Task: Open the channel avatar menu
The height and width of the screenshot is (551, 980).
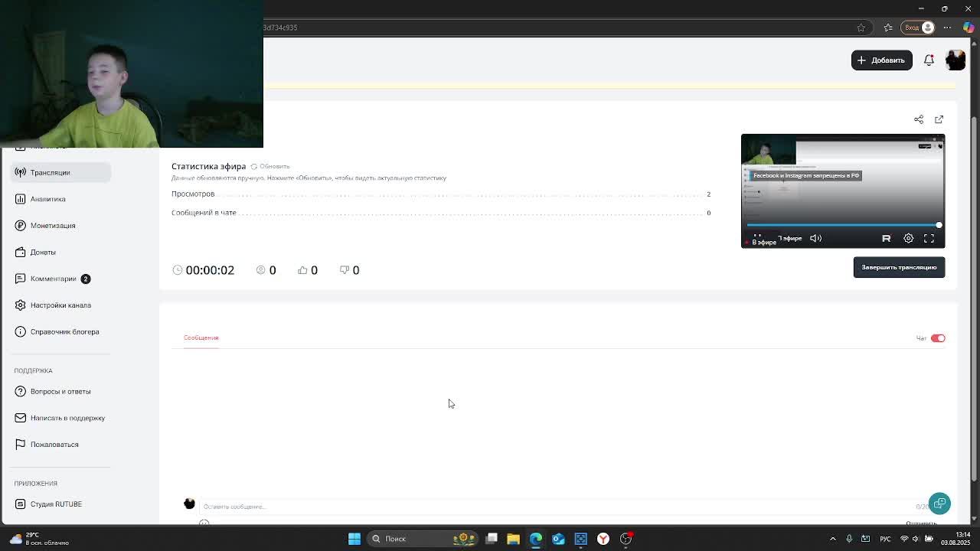Action: click(x=955, y=60)
